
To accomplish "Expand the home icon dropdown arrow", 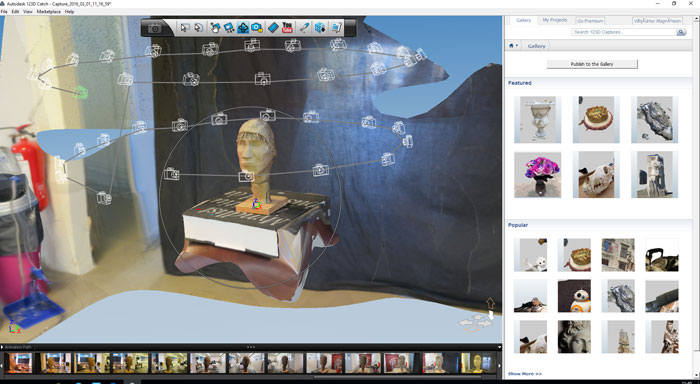I will (x=517, y=46).
